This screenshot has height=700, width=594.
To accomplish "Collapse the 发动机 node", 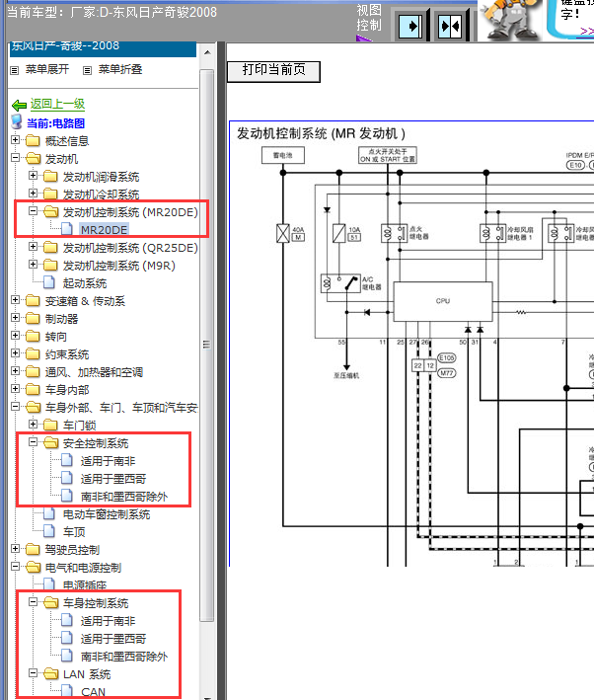I will point(15,158).
